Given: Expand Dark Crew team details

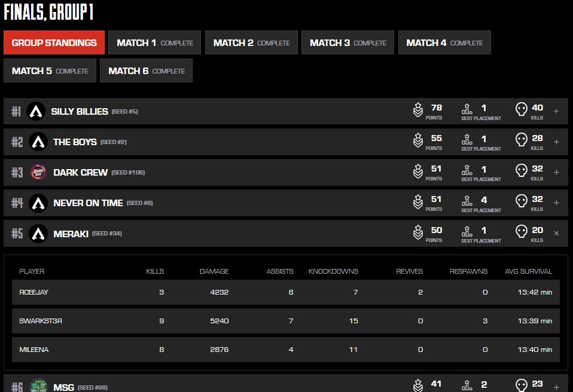Looking at the screenshot, I should point(556,172).
